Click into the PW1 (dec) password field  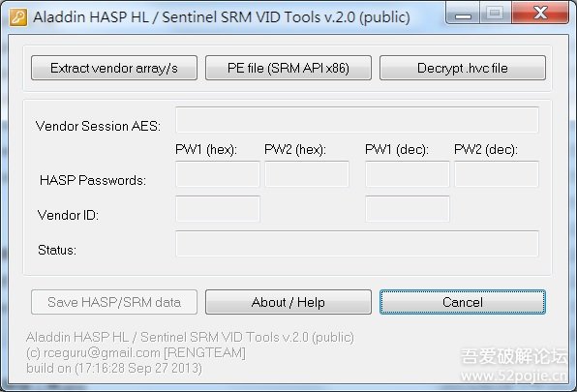[x=408, y=174]
